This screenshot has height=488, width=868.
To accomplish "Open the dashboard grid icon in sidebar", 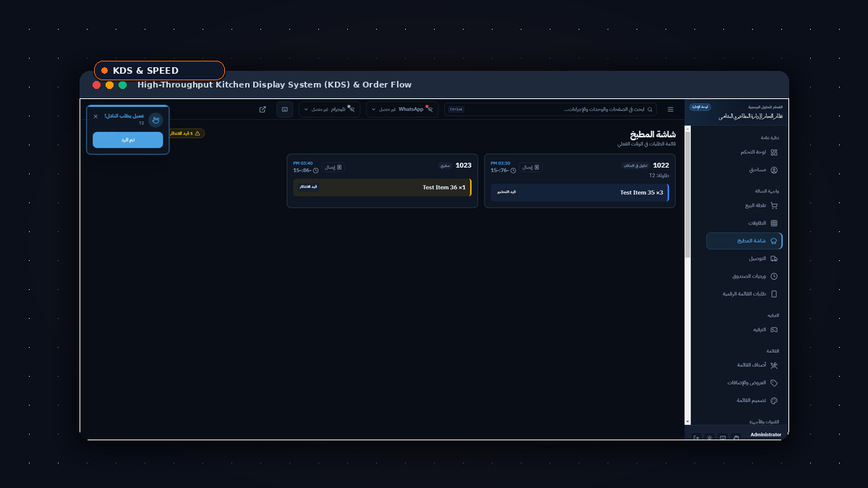I will 774,153.
